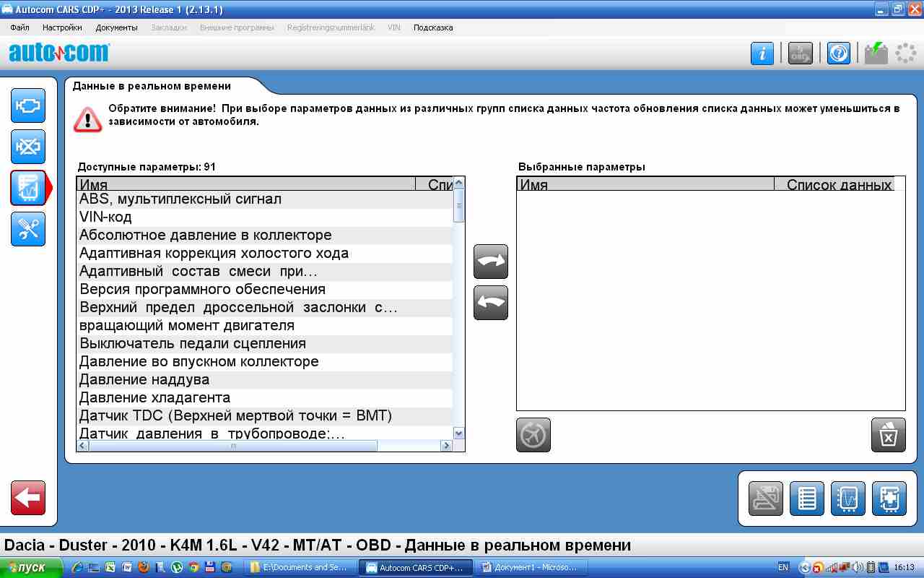Viewport: 924px width, 578px height.
Task: Open the adjustments wrench tools icon
Action: pos(28,229)
